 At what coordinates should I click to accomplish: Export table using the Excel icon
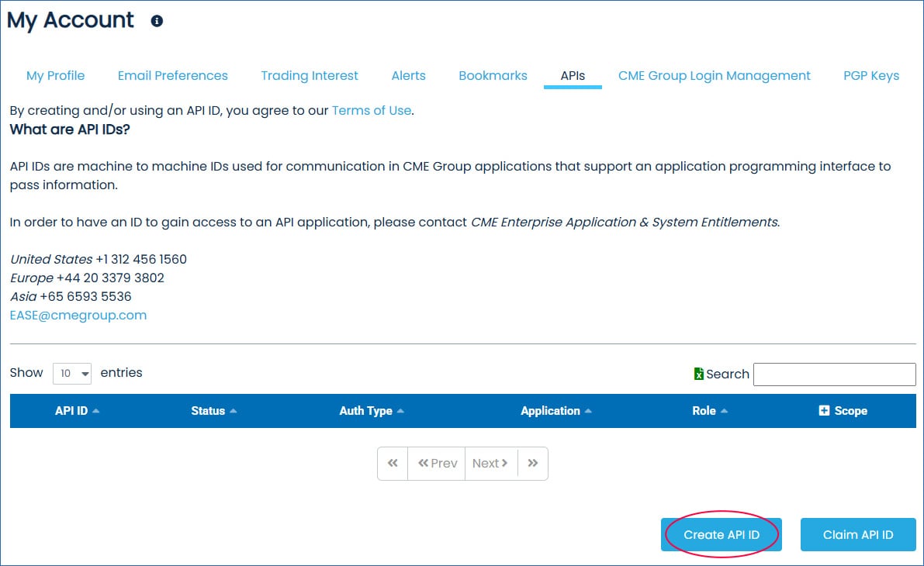(698, 374)
